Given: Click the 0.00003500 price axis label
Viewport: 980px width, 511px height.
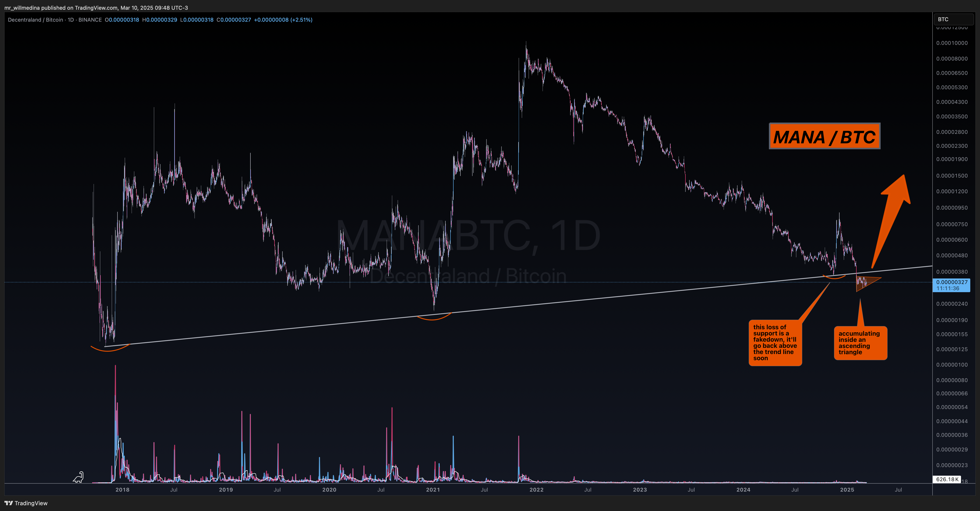Looking at the screenshot, I should click(x=952, y=116).
